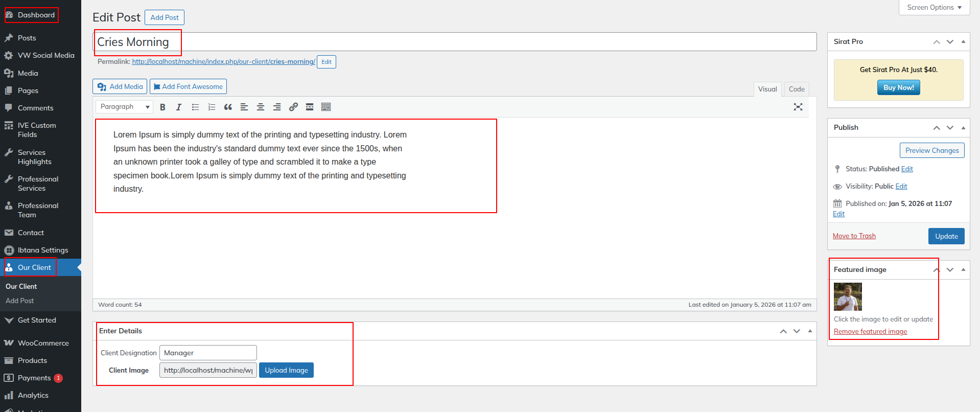Center align the text

click(x=261, y=107)
